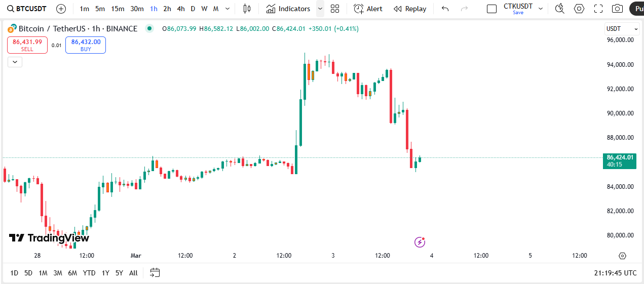Open chart settings hexagon icon
Viewport: 644px width, 284px height.
click(x=579, y=9)
